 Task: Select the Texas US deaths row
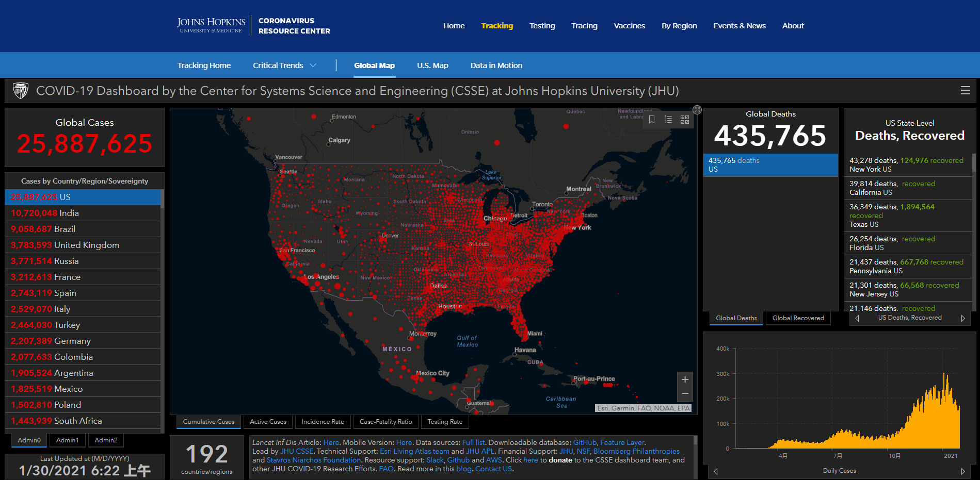pos(908,216)
